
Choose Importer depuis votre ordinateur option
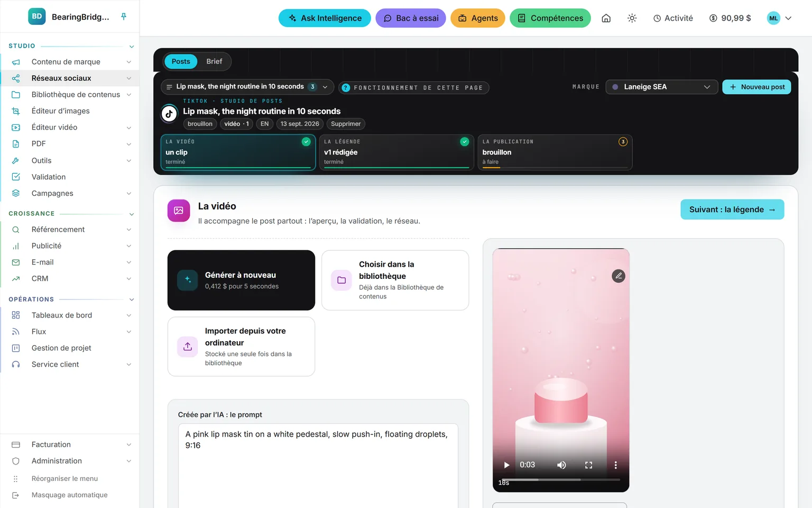click(241, 347)
